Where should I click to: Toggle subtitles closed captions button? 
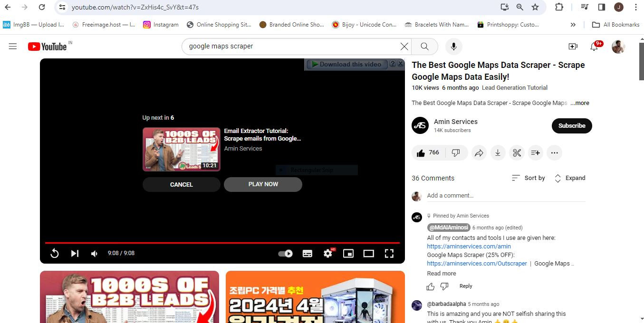tap(308, 253)
